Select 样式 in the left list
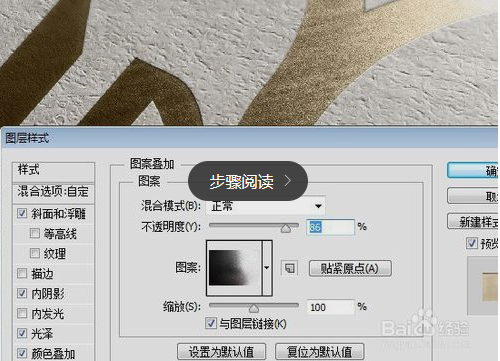The height and width of the screenshot is (361, 500). point(29,169)
